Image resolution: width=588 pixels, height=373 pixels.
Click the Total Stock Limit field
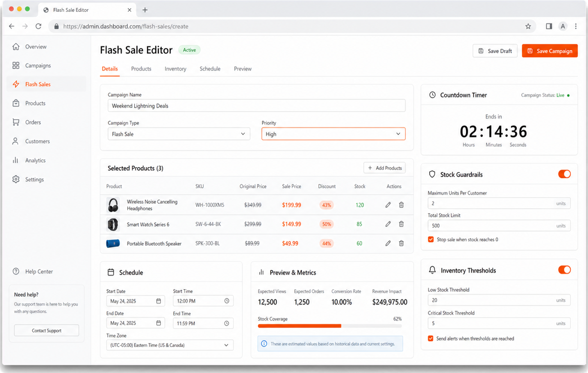tap(499, 225)
